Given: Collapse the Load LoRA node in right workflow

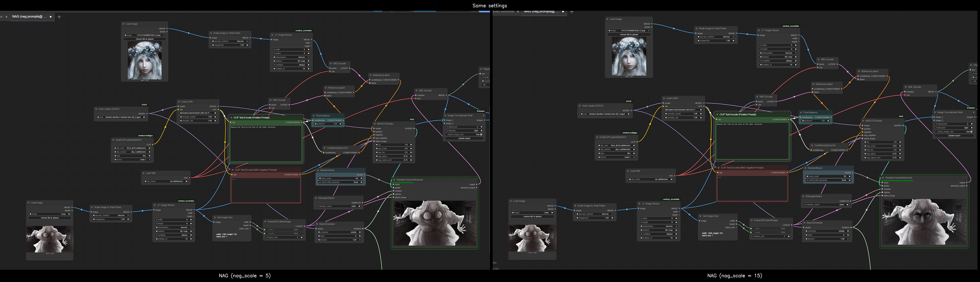Looking at the screenshot, I should click(x=664, y=98).
